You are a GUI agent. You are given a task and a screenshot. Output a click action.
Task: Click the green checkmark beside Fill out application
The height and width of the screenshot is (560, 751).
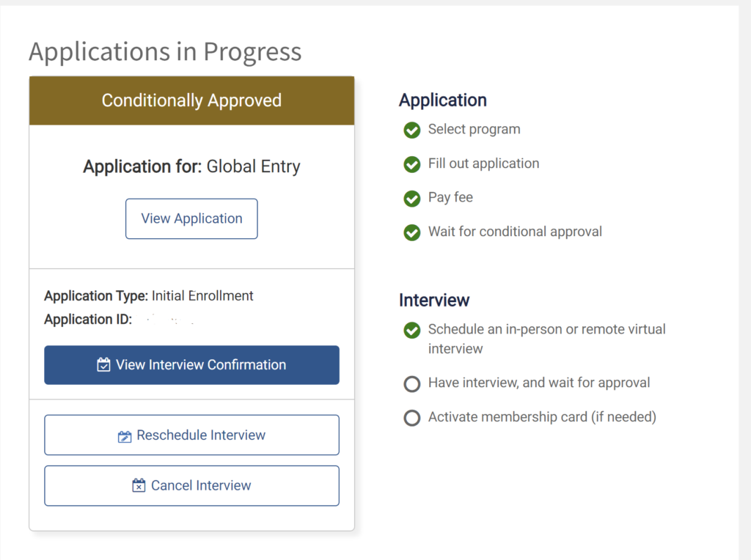[x=412, y=164]
